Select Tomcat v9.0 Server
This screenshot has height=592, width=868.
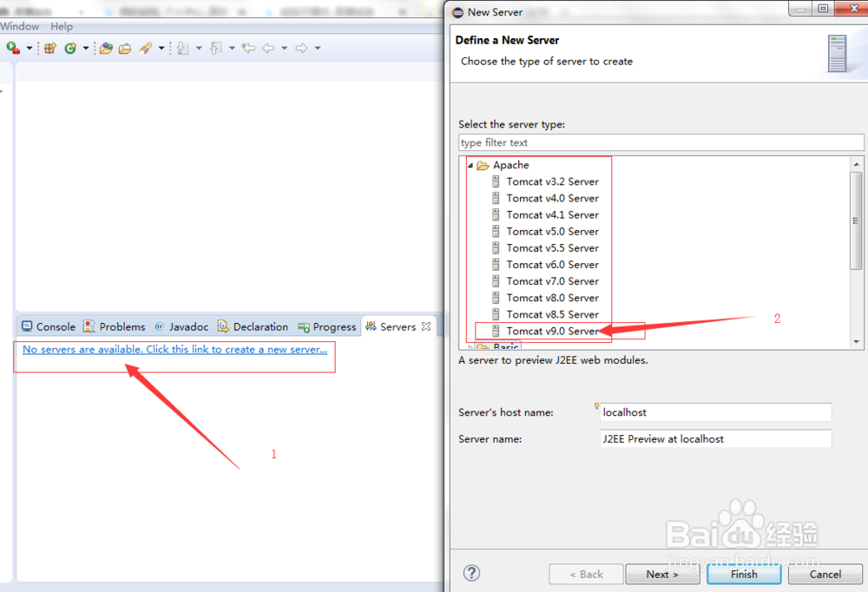pos(552,332)
